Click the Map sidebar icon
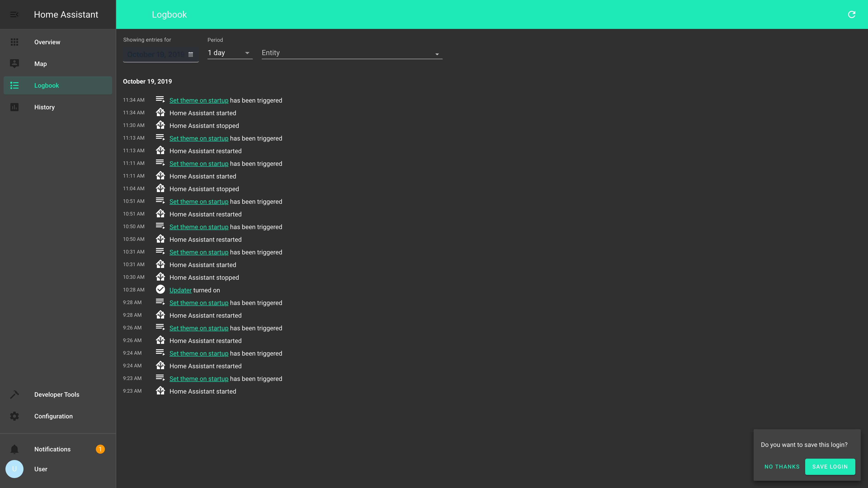 (x=14, y=64)
